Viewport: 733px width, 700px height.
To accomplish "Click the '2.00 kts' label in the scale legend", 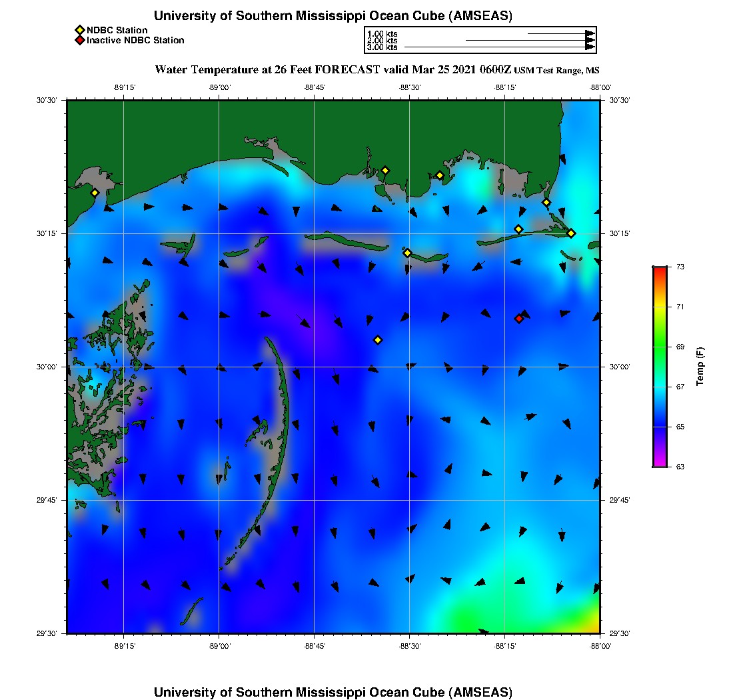I will (382, 41).
